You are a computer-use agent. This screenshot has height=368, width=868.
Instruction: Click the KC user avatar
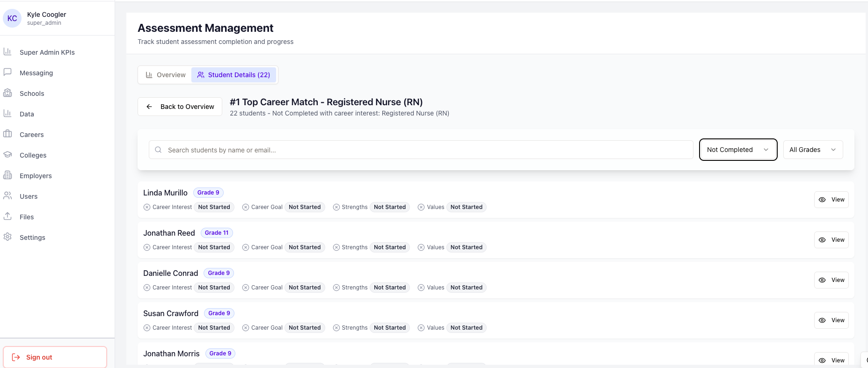pyautogui.click(x=12, y=18)
